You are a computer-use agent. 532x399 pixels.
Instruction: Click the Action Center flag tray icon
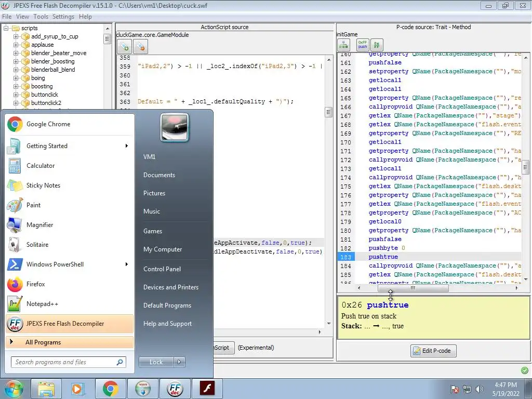pos(454,389)
